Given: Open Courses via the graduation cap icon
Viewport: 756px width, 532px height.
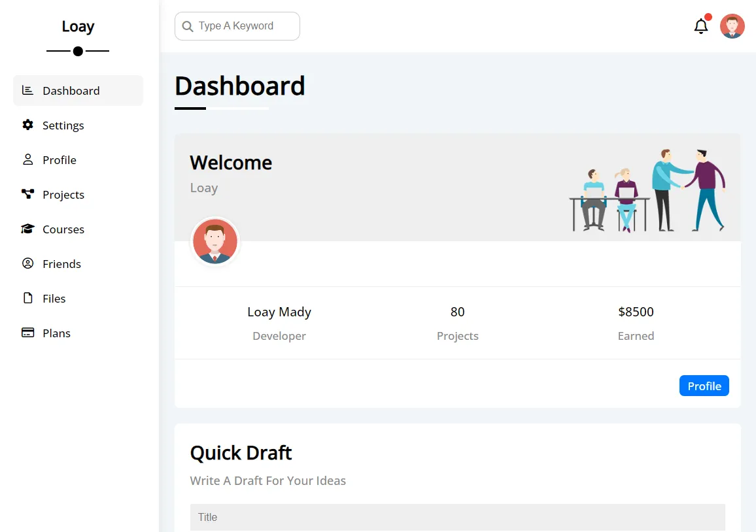Looking at the screenshot, I should click(x=27, y=229).
